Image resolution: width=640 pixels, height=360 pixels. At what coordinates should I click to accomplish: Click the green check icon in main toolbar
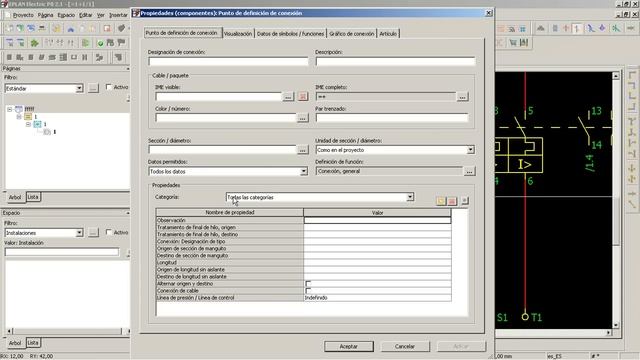(x=100, y=43)
